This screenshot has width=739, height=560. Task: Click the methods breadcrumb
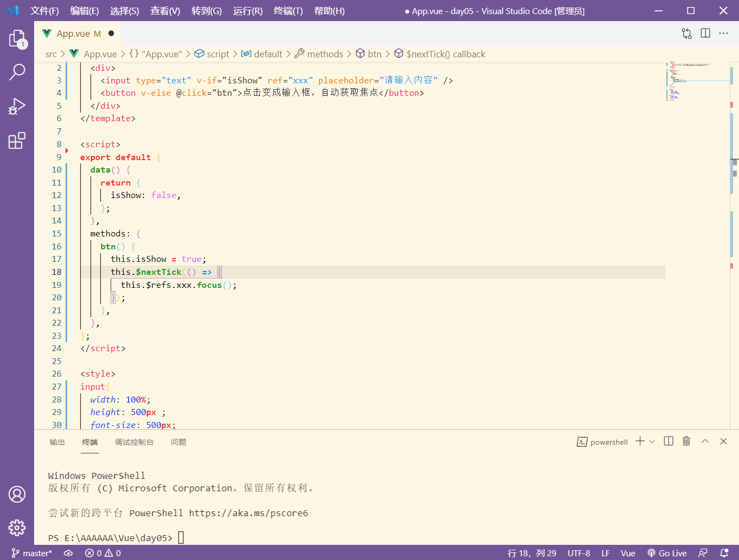click(x=319, y=54)
